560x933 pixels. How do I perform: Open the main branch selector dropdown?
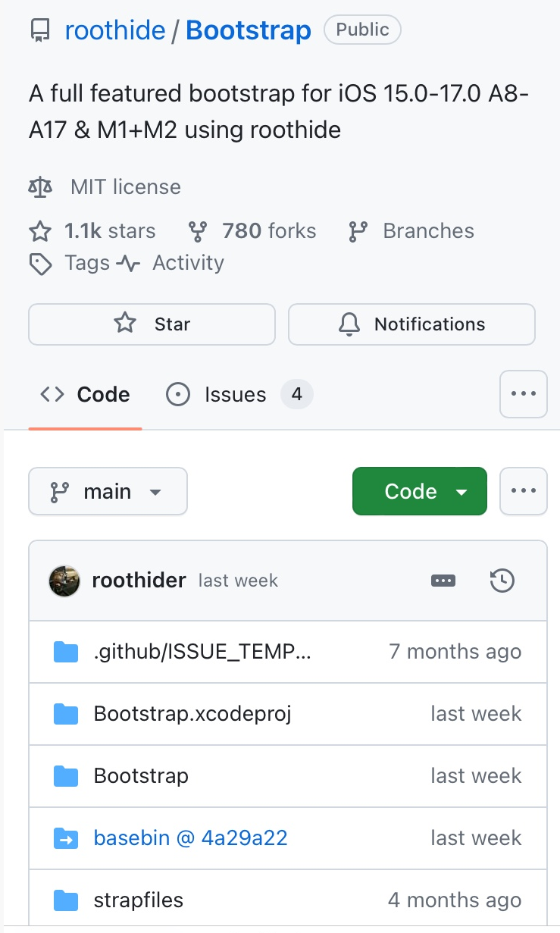coord(108,492)
